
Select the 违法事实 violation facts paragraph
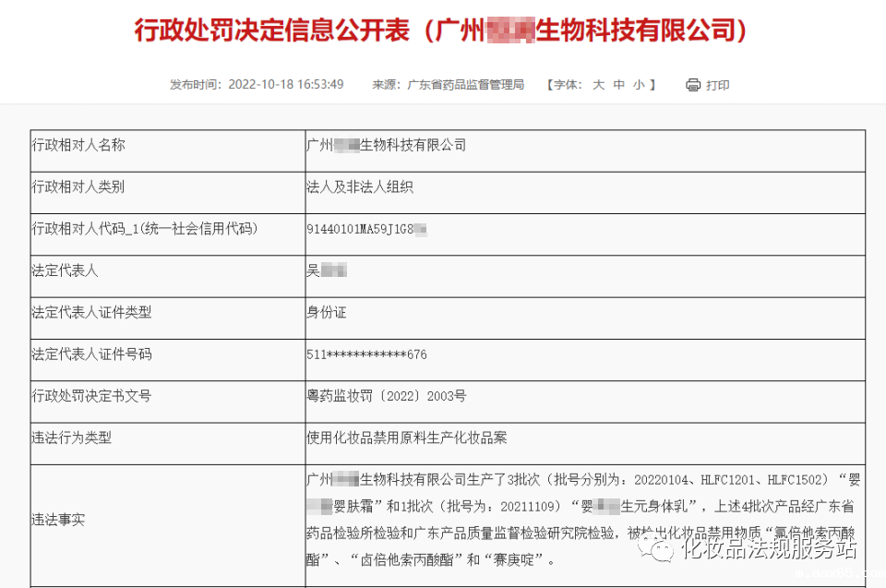554,520
